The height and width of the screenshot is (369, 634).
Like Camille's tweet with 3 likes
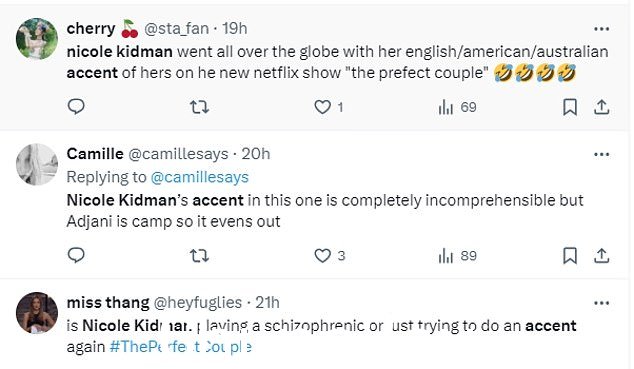click(330, 255)
